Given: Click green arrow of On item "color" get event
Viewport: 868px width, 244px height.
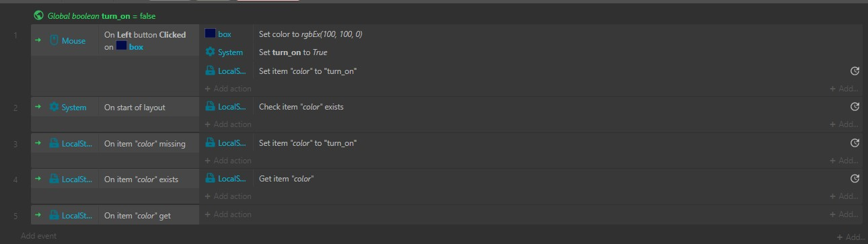Looking at the screenshot, I should (x=38, y=215).
